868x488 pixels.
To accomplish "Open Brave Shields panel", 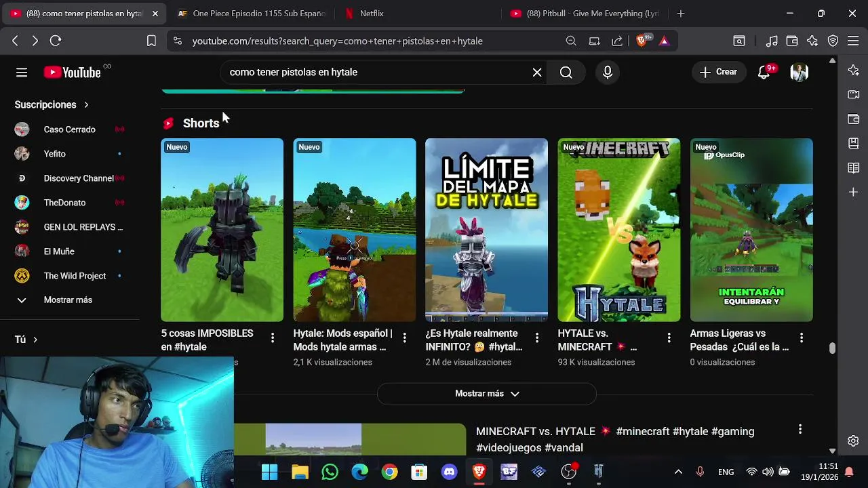I will point(642,41).
